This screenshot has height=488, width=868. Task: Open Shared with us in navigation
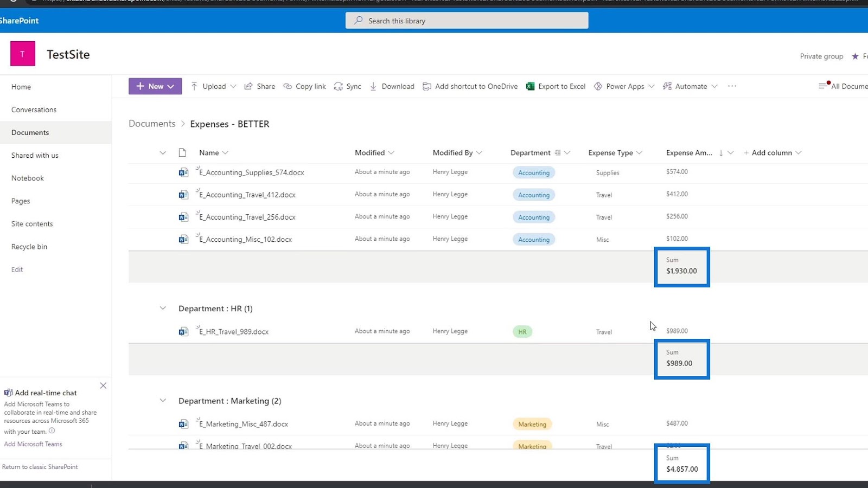pyautogui.click(x=35, y=155)
